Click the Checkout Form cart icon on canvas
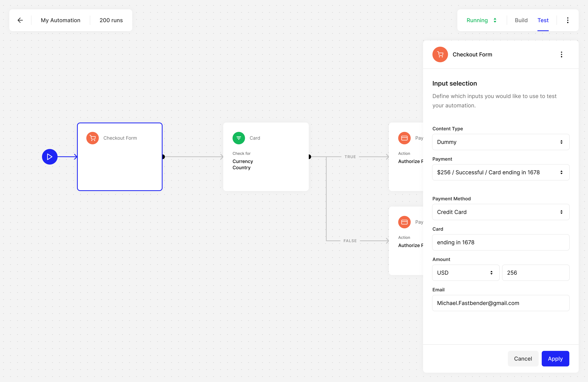 92,138
